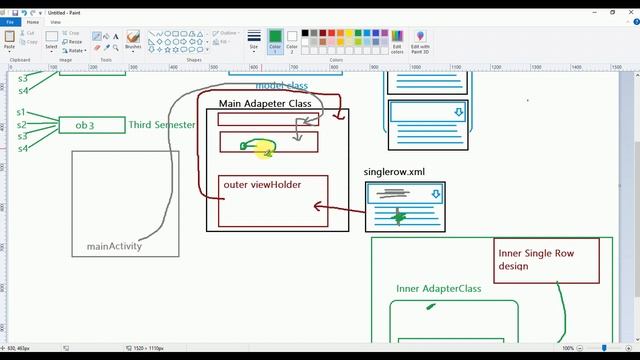
Task: Choose the Curve shape
Action: coord(160,34)
